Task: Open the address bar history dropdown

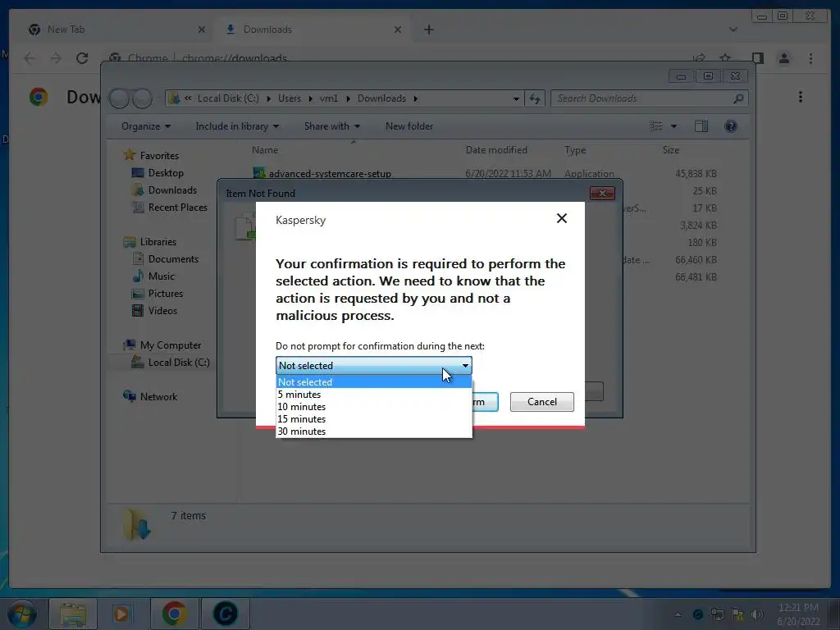Action: click(515, 98)
